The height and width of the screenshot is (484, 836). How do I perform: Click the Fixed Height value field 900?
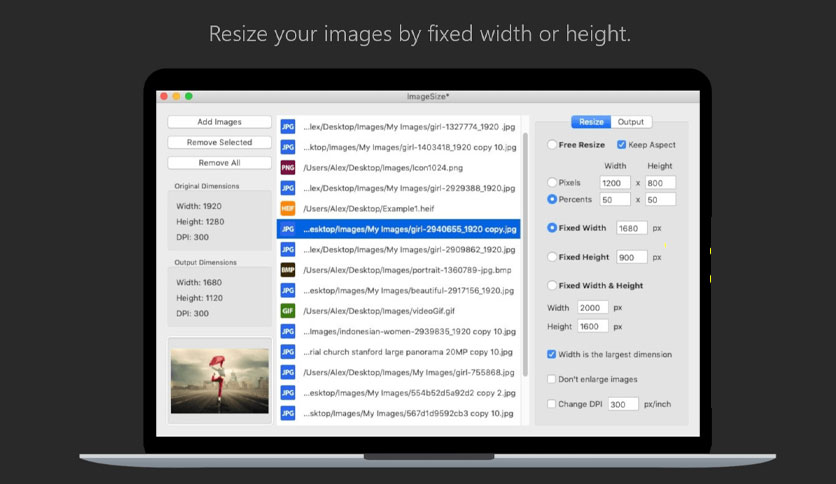tap(632, 257)
